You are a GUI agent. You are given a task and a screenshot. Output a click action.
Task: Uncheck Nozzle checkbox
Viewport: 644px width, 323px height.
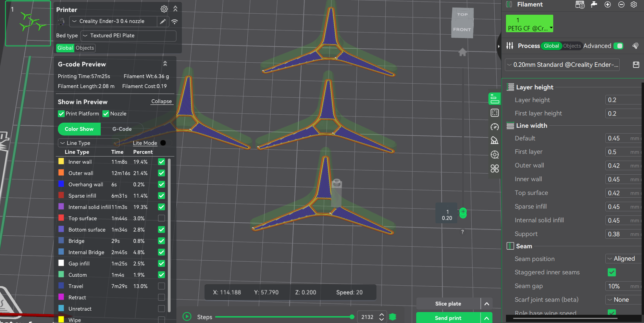106,114
